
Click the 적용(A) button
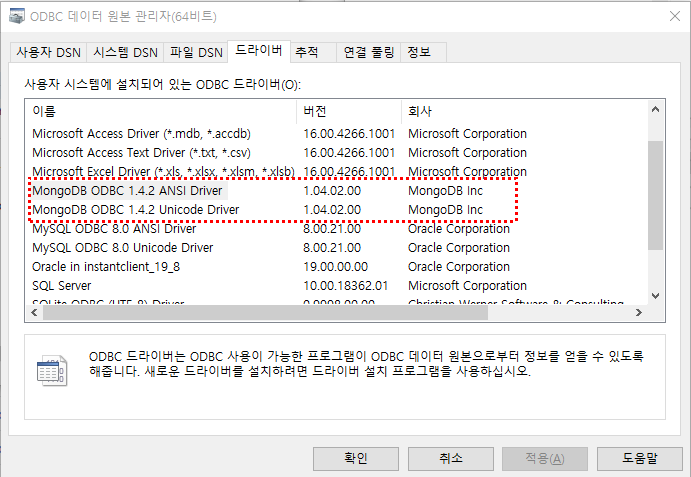[545, 458]
